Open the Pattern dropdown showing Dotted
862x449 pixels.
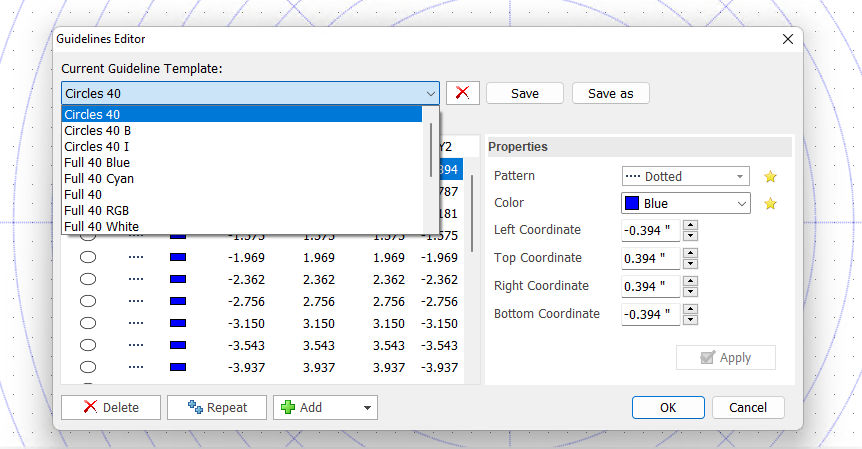(685, 176)
